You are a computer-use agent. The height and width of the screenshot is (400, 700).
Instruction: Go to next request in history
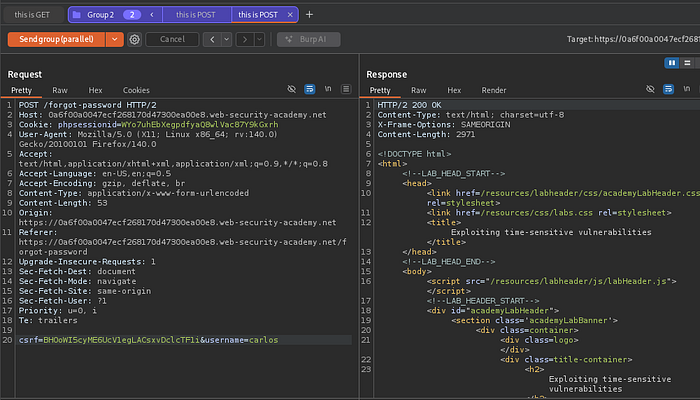coord(245,39)
